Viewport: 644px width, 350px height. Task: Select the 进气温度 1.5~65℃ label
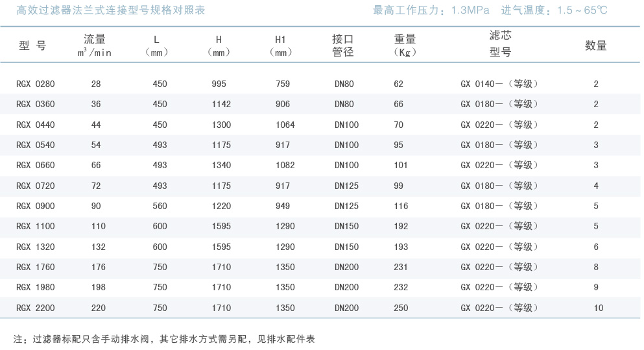[555, 10]
